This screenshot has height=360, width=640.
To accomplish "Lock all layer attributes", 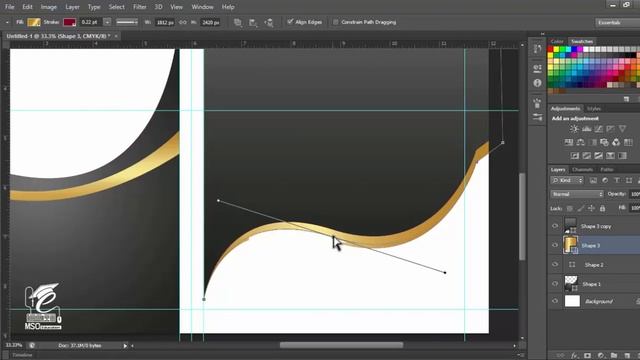I will [602, 208].
